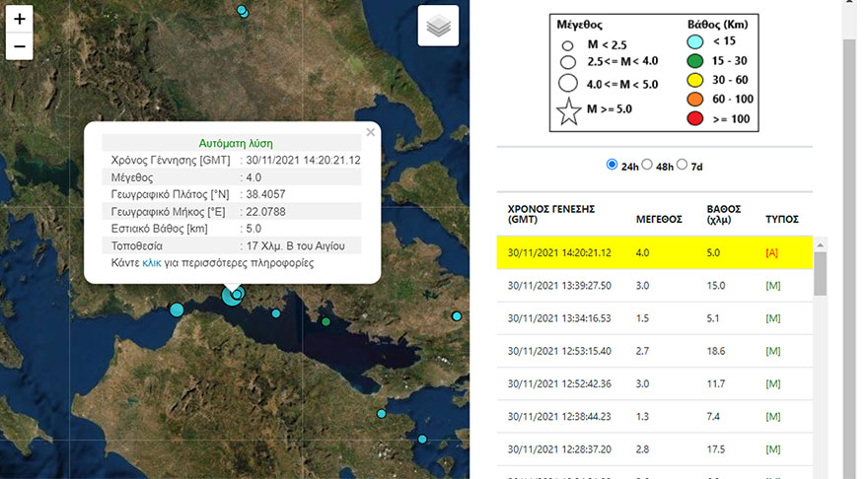Click the [A] type link in highlighted row
Viewport: 868px width, 479px height.
tap(771, 253)
